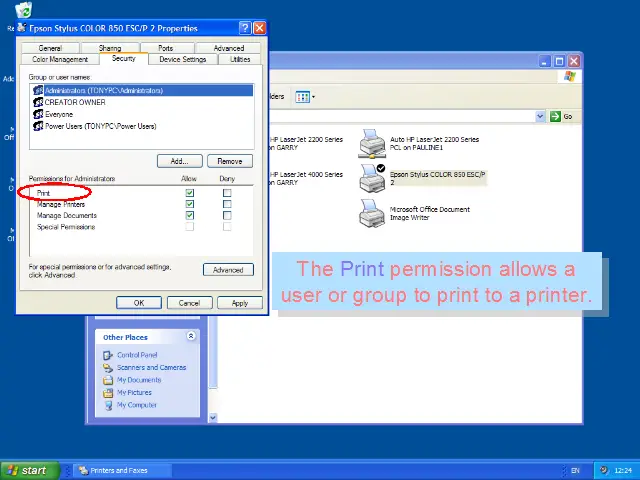Screen dimensions: 640x480
Task: Click the sidebar scrollbar down arrow
Action: pyautogui.click(x=213, y=418)
